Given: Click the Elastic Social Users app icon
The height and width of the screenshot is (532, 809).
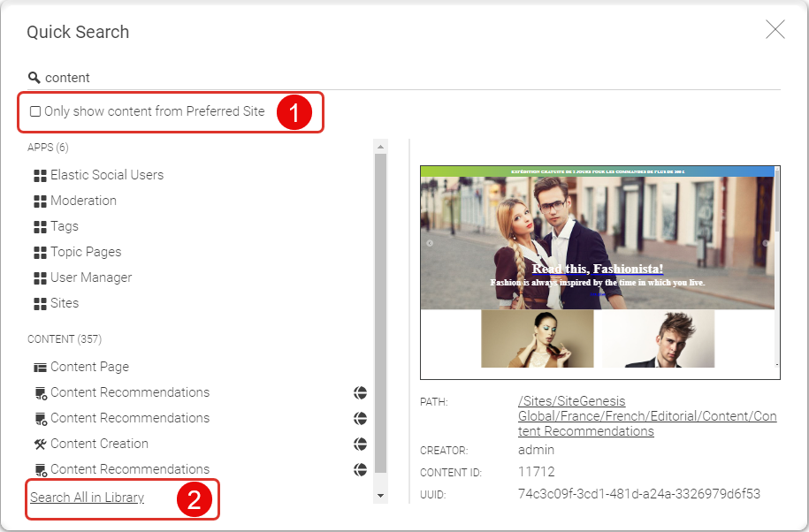Looking at the screenshot, I should (x=40, y=175).
